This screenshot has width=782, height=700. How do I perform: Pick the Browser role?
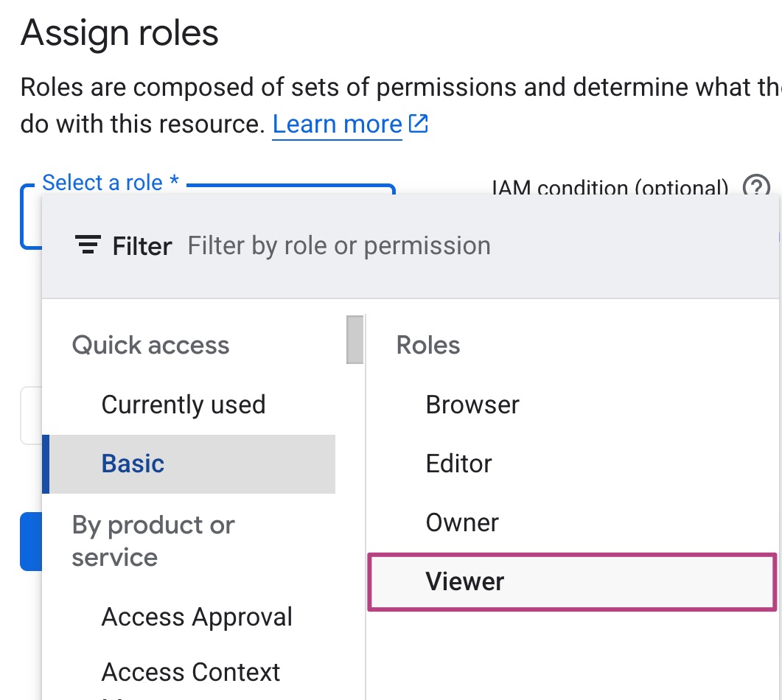click(x=472, y=405)
